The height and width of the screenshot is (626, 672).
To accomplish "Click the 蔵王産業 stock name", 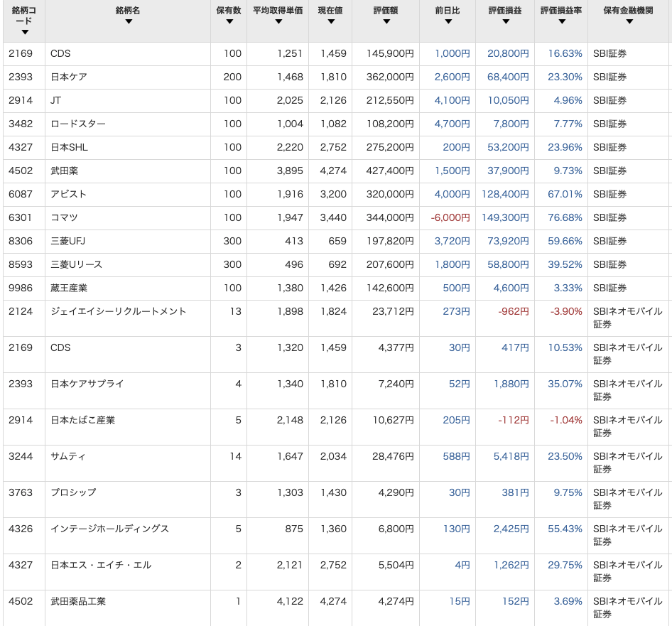I will (69, 288).
